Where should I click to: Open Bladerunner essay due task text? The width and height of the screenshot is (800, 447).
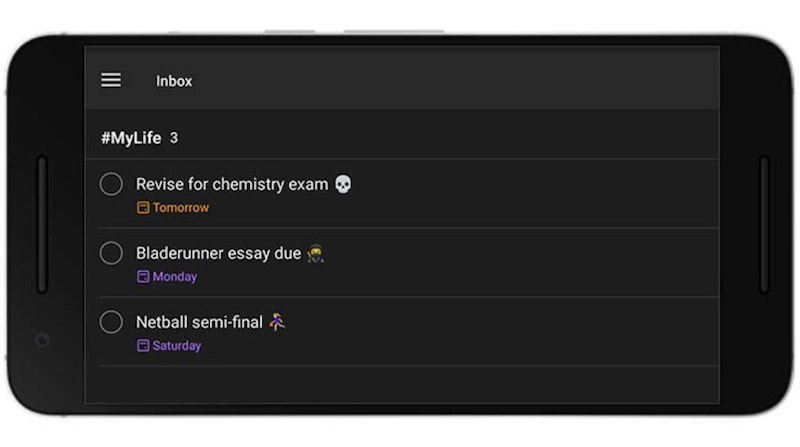tap(218, 253)
